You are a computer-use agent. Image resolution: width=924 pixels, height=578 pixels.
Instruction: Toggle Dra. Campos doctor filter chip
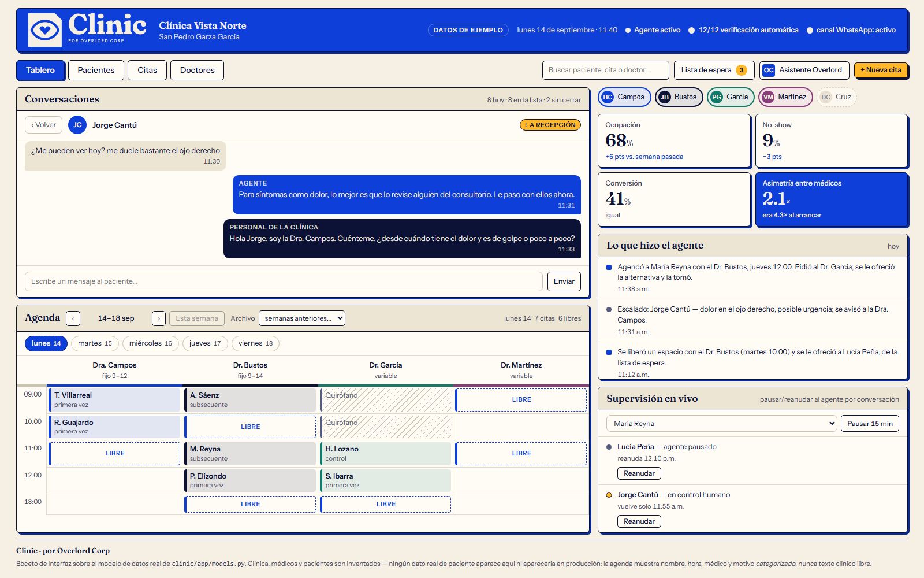[x=624, y=97]
